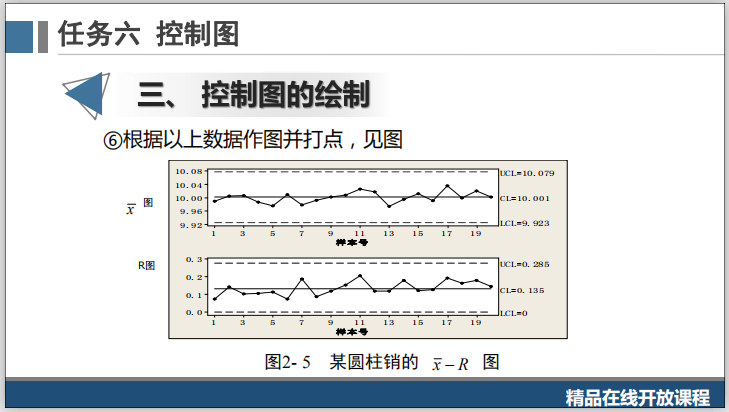Click the 精品在线开放课程 footer text
729x412 pixels.
coord(636,396)
